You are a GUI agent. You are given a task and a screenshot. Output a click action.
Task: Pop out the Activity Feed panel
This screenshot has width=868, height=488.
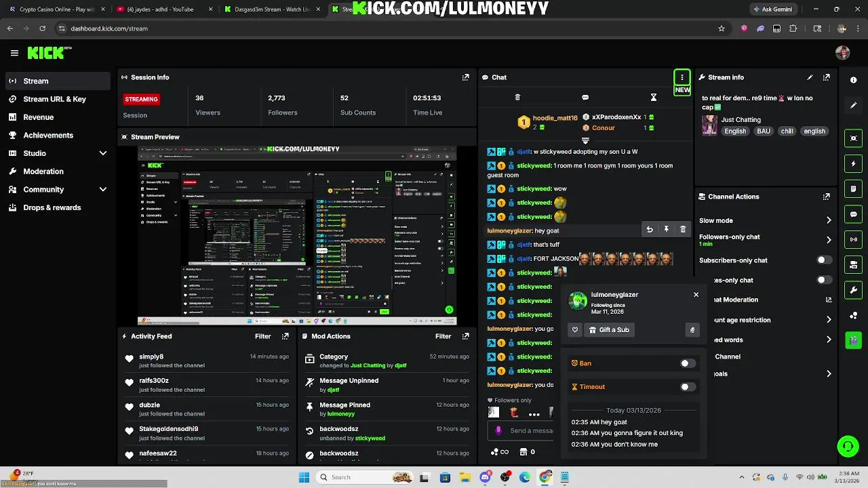coord(285,336)
